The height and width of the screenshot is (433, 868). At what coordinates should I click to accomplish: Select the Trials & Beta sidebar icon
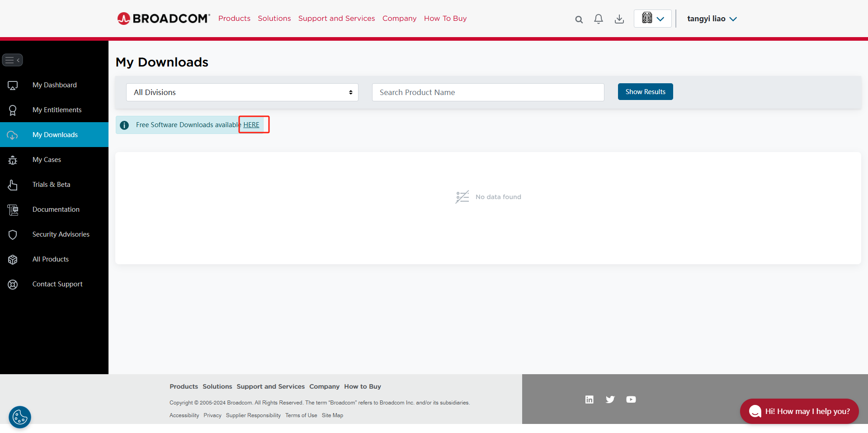[x=12, y=184]
